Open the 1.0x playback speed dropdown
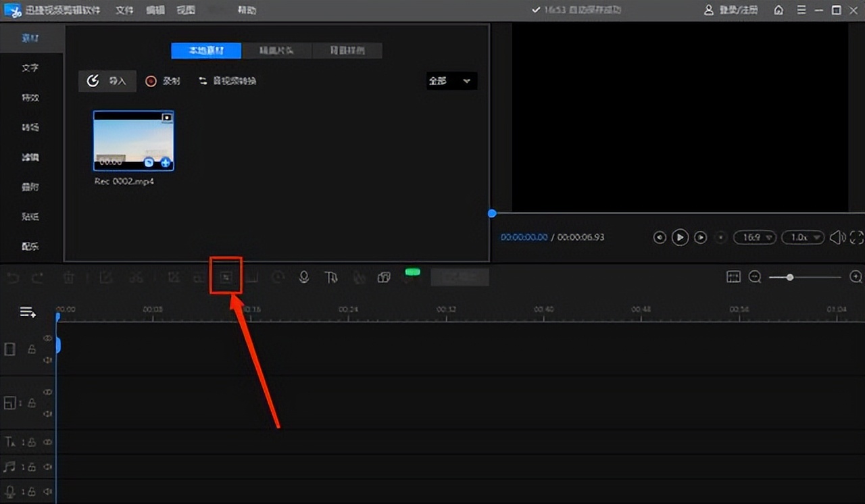Screen dimensions: 865x504 click(802, 237)
